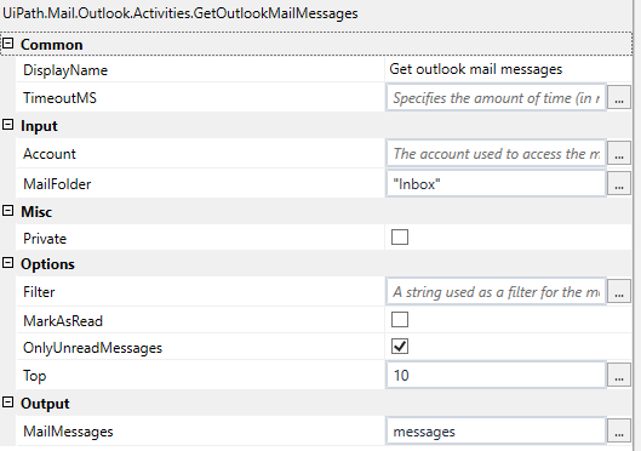
Task: Select the Account property label
Action: 49,154
